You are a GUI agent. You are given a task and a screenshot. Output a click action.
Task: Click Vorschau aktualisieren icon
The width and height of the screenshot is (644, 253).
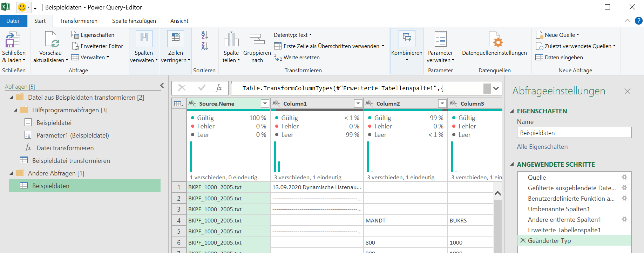[x=52, y=39]
